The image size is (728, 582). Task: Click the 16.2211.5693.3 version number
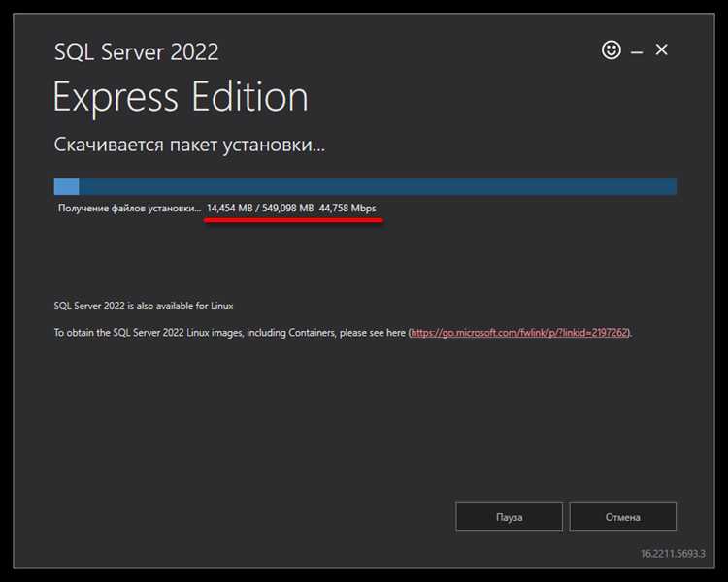[673, 554]
